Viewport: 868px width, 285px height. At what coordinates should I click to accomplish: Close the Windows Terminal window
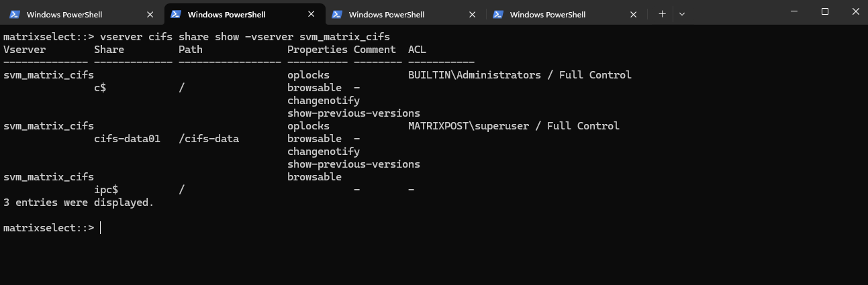(x=855, y=11)
